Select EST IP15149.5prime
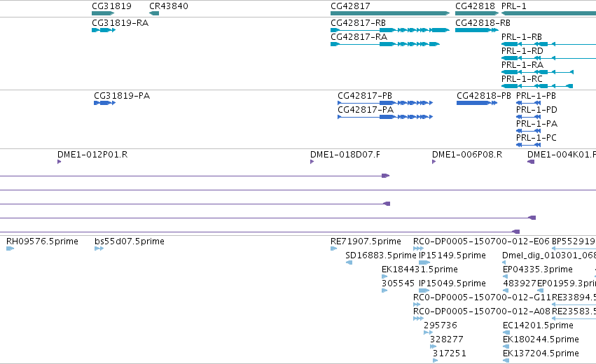This screenshot has width=596, height=364. (x=424, y=262)
